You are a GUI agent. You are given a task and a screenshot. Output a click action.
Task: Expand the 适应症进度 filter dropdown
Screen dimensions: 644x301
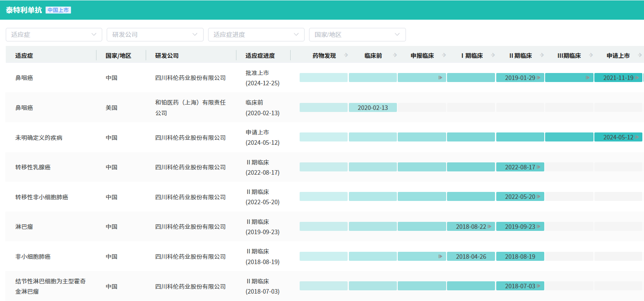tap(256, 35)
